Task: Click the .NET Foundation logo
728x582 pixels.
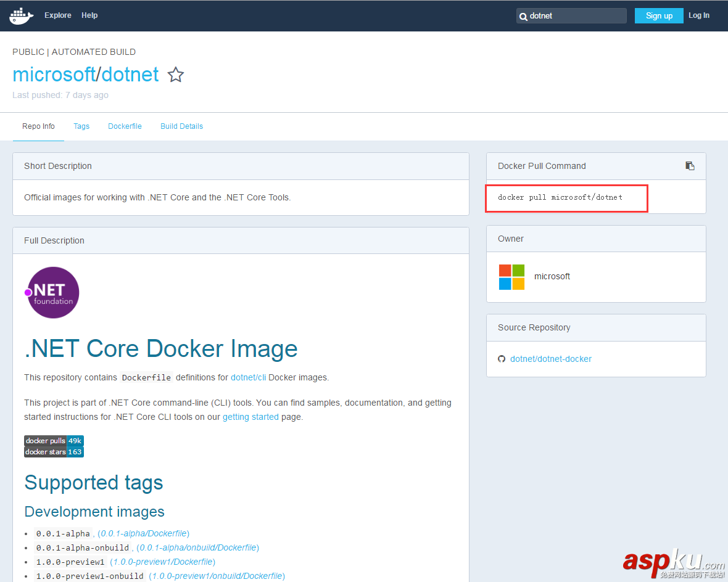Action: [x=52, y=293]
